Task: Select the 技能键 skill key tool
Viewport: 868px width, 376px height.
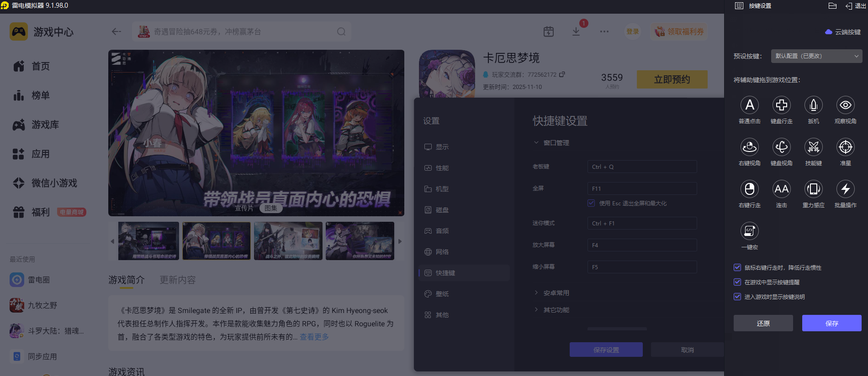Action: pyautogui.click(x=814, y=147)
